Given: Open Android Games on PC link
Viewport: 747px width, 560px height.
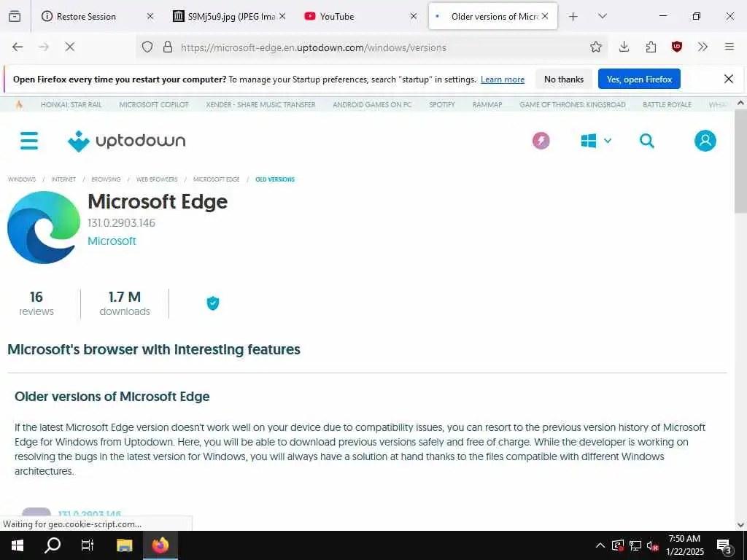Looking at the screenshot, I should click(372, 105).
